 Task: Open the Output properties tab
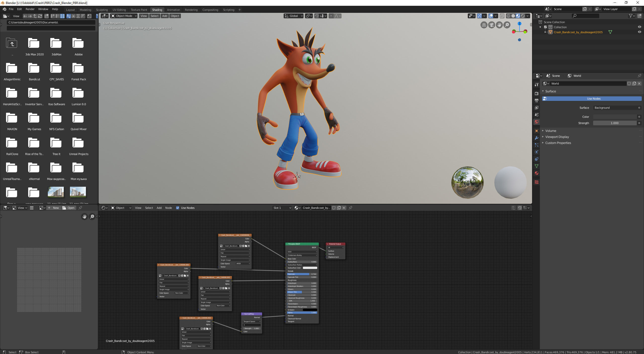click(x=537, y=100)
